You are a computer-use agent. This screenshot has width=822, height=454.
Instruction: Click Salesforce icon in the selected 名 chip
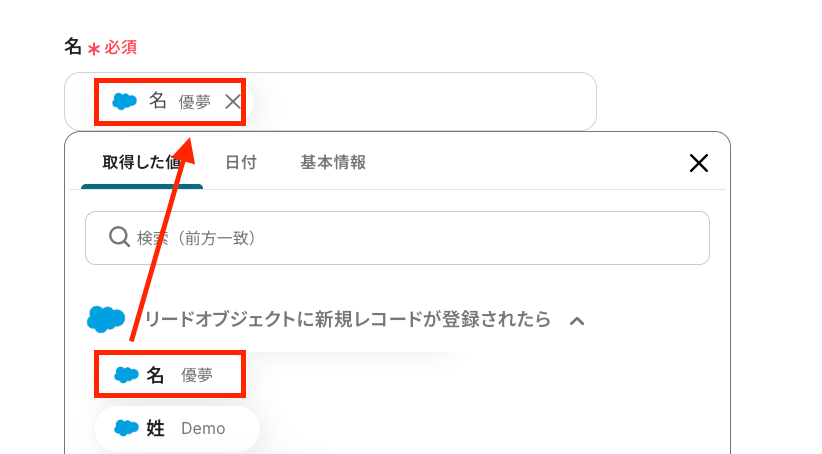(x=125, y=101)
